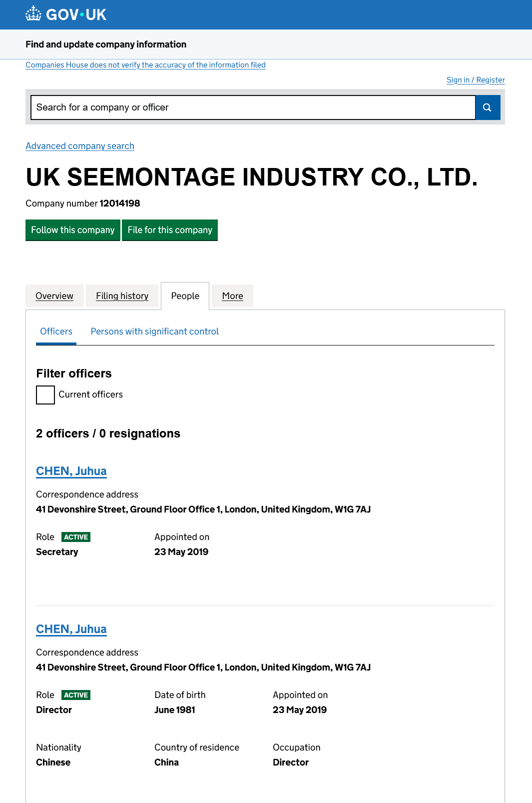Open the Advanced company search link

click(80, 146)
